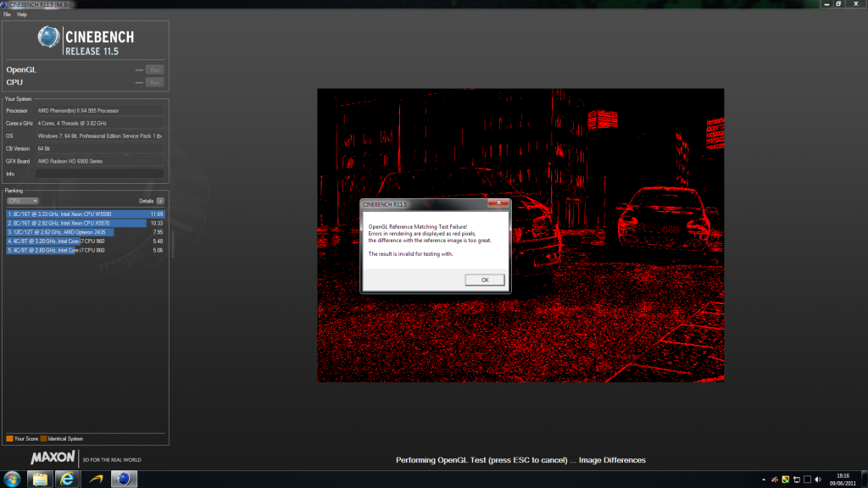Viewport: 868px width, 488px height.
Task: Open the volume speaker tray icon
Action: (x=818, y=480)
